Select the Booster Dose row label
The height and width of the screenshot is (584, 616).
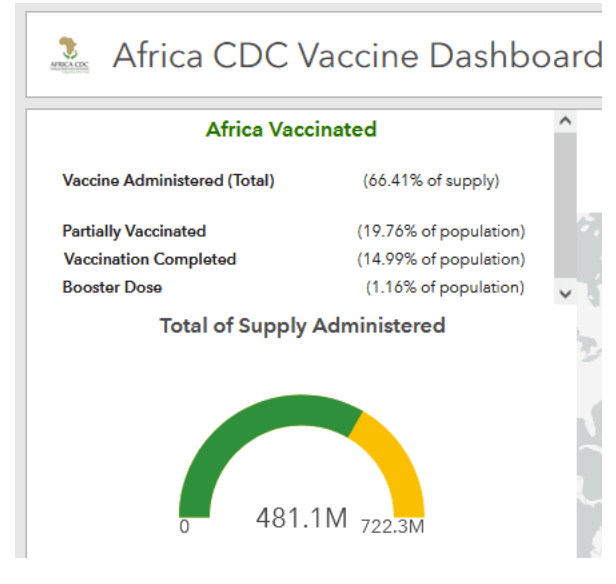(x=112, y=287)
